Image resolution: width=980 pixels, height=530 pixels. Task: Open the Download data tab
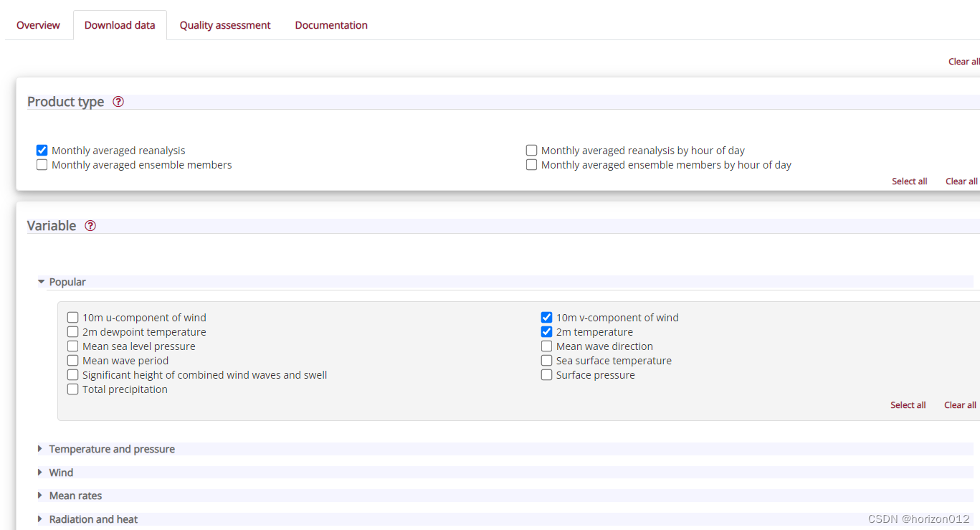[x=120, y=25]
